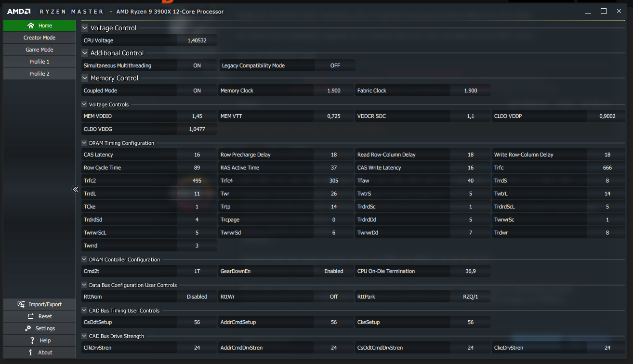Change RttNom Disabled value
Image resolution: width=633 pixels, height=364 pixels.
pos(197,297)
